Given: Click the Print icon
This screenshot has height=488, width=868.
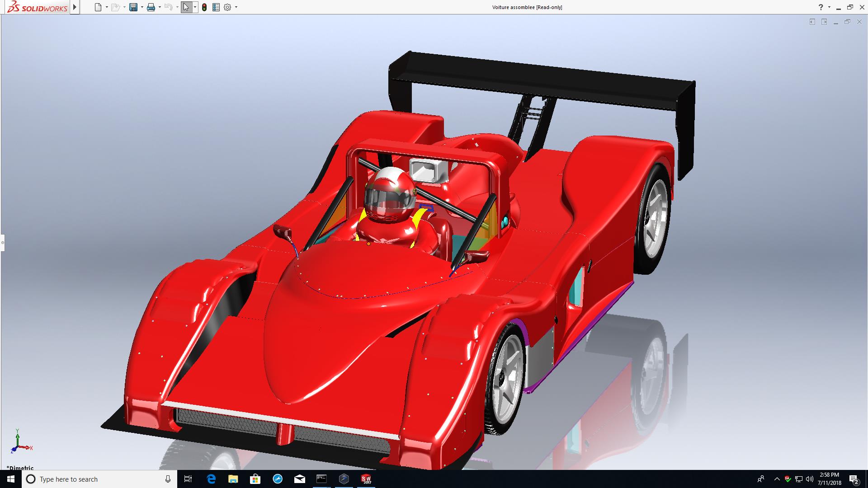Looking at the screenshot, I should pos(151,7).
